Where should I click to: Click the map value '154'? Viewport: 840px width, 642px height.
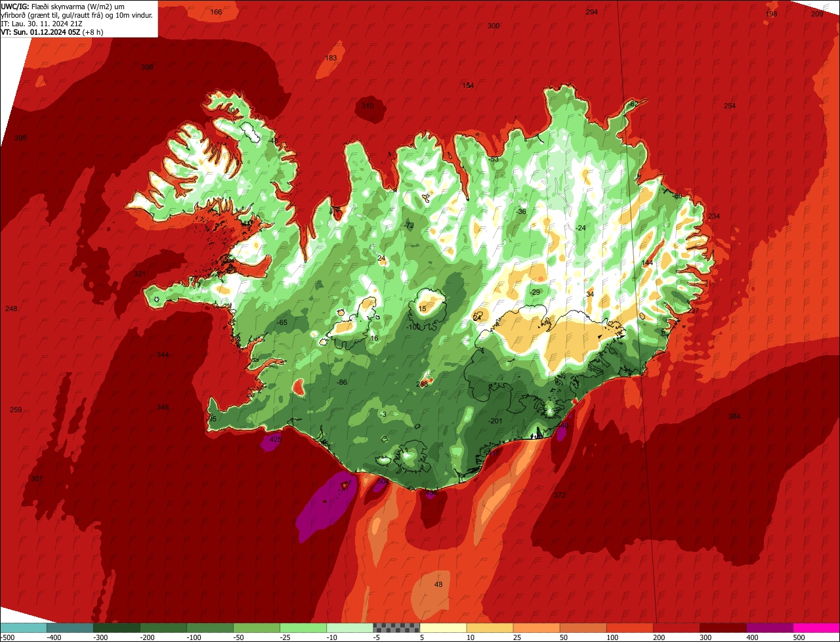point(468,85)
